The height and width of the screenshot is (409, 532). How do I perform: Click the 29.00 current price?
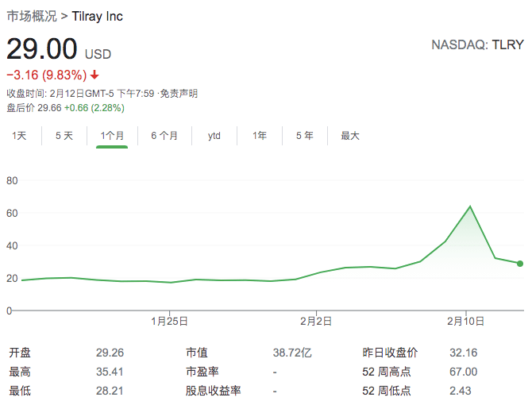(x=42, y=49)
